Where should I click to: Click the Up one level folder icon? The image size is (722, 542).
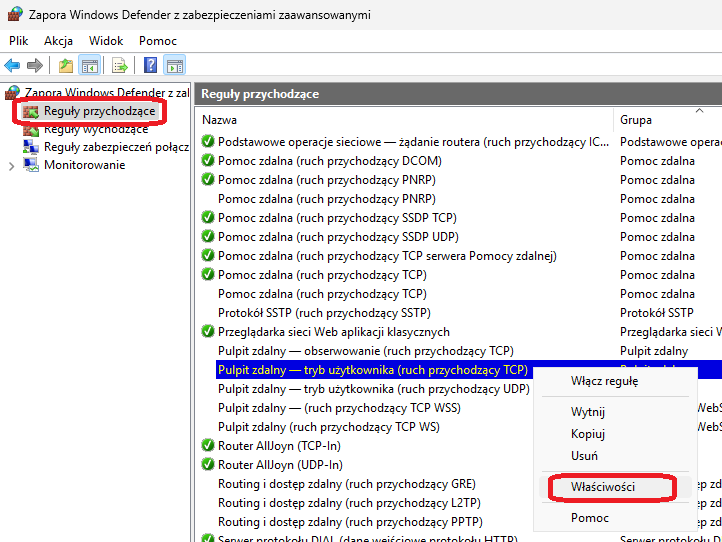(x=65, y=66)
